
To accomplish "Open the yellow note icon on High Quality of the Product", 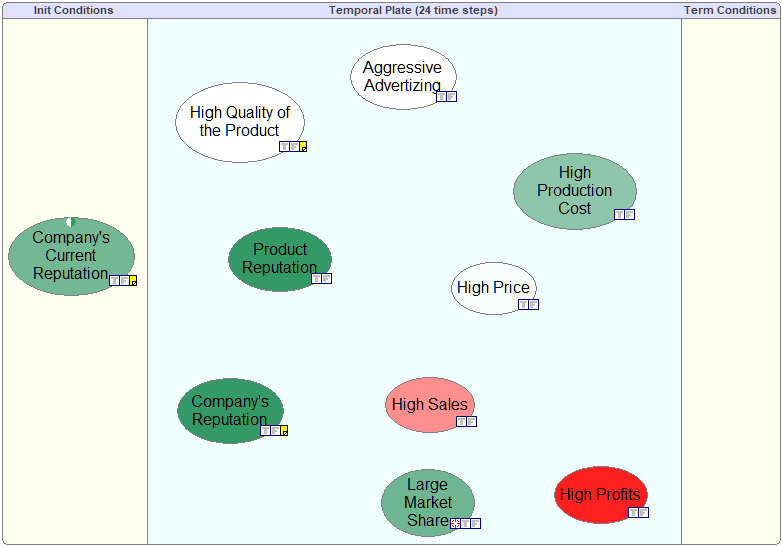I will [x=303, y=147].
